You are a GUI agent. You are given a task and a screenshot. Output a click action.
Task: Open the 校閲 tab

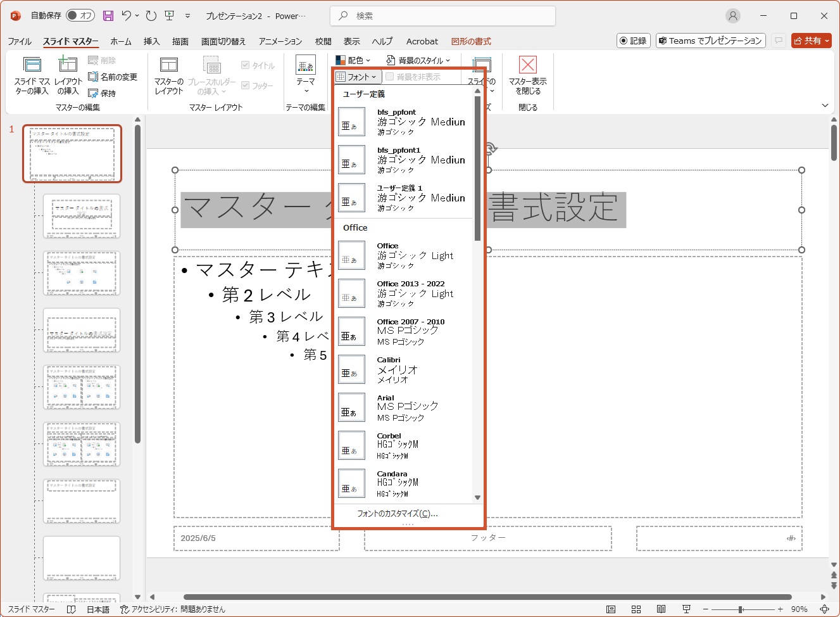(323, 42)
